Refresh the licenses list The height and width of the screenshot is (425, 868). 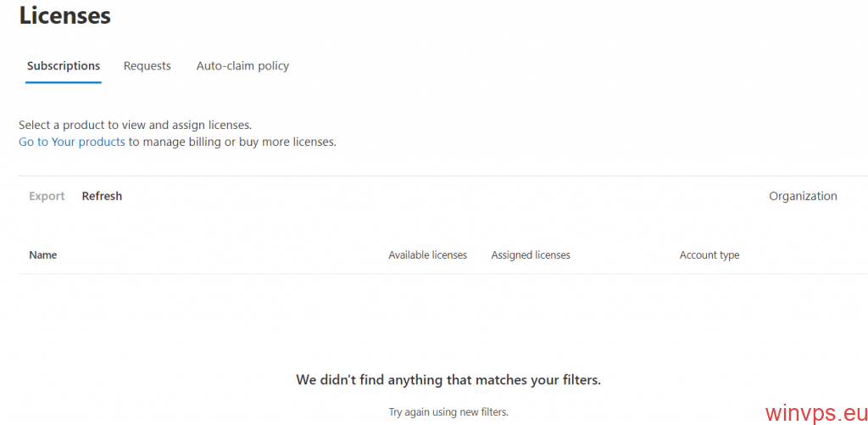point(102,196)
